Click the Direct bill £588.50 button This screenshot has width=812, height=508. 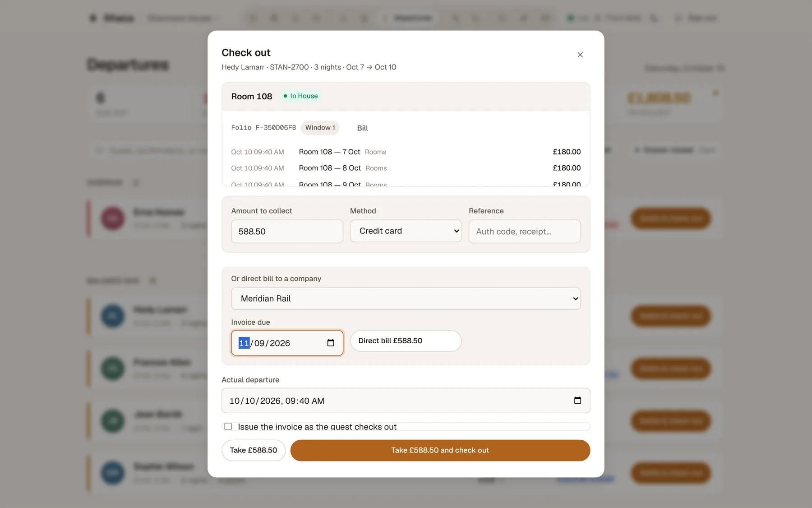pyautogui.click(x=406, y=341)
